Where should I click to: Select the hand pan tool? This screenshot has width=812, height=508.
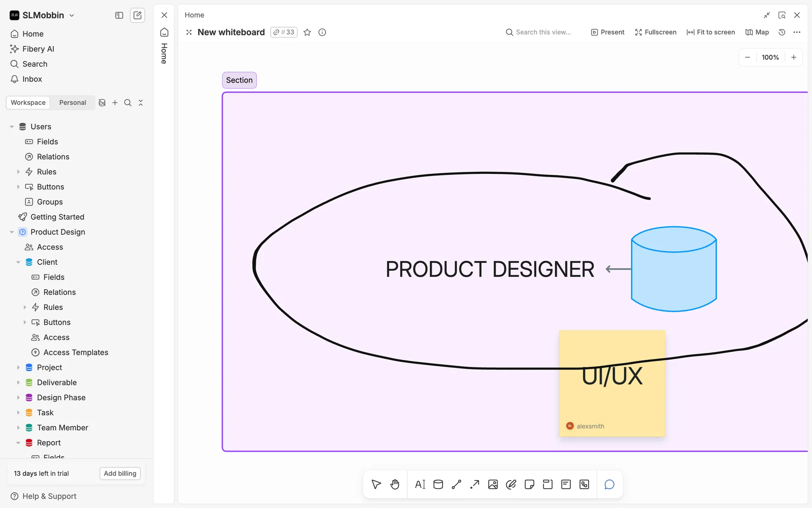395,484
